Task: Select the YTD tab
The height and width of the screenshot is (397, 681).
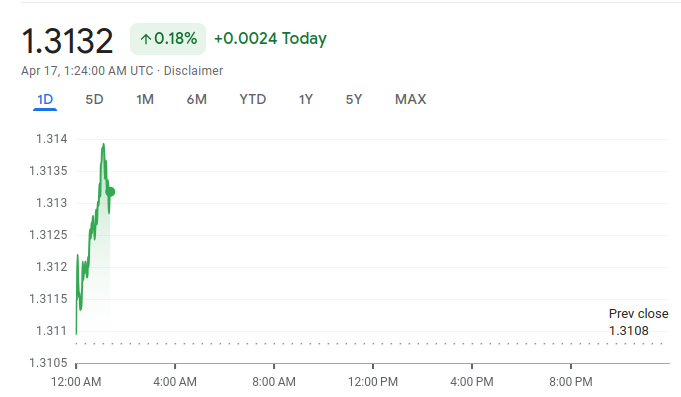Action: 253,99
